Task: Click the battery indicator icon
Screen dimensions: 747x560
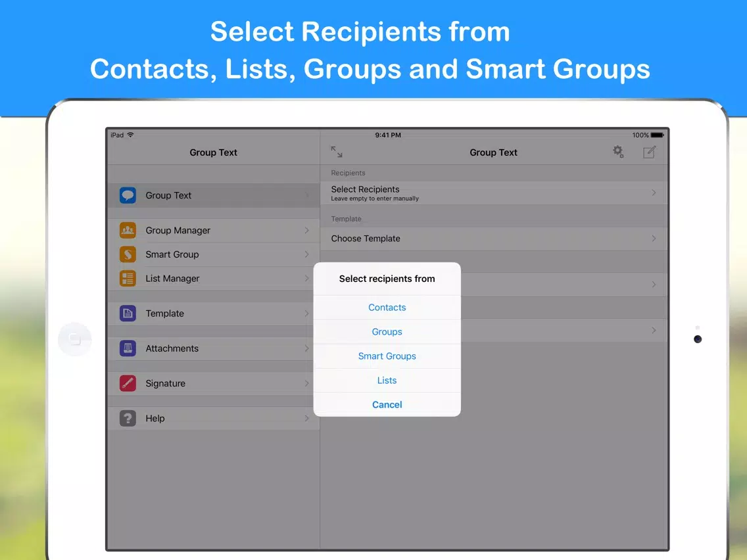Action: 658,135
